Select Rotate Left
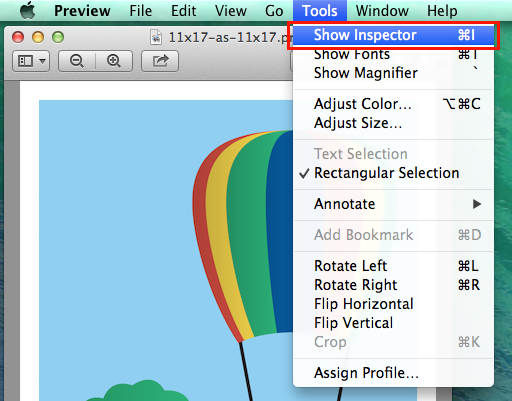Viewport: 512px width, 401px height. (x=394, y=266)
